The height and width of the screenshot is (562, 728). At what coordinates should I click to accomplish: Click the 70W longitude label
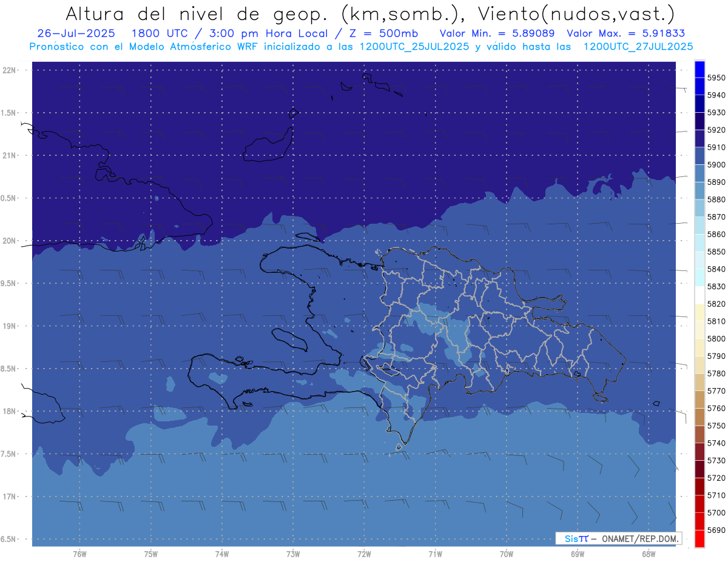click(x=507, y=554)
